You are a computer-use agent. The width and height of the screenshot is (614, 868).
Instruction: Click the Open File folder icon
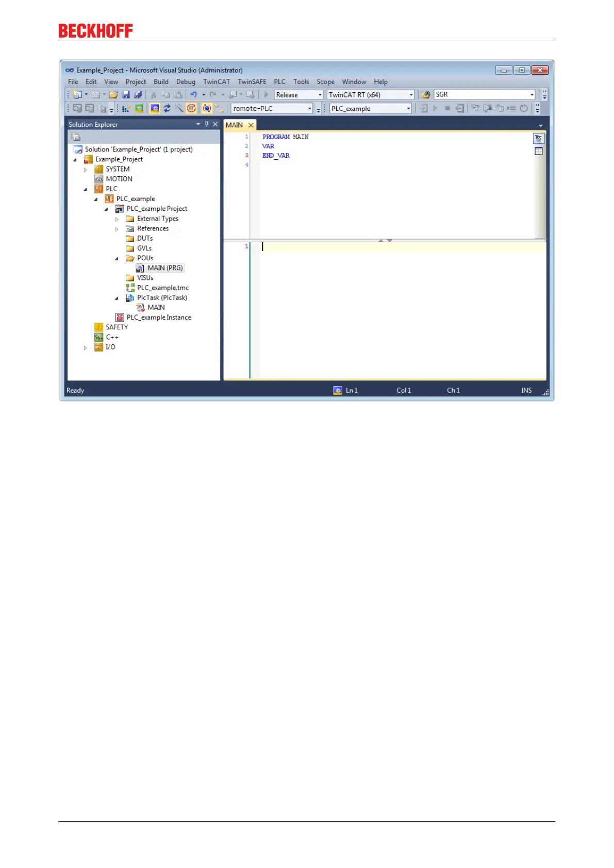coord(113,95)
